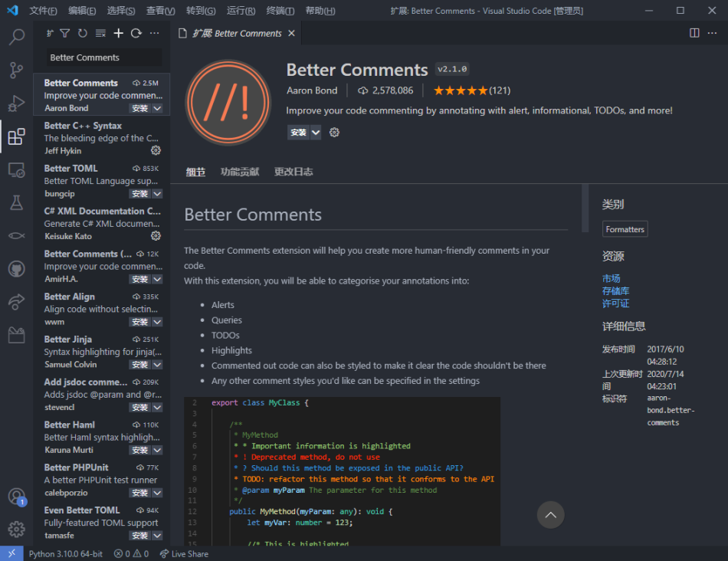
Task: Select Better Jinja in extensions list
Action: 102,352
